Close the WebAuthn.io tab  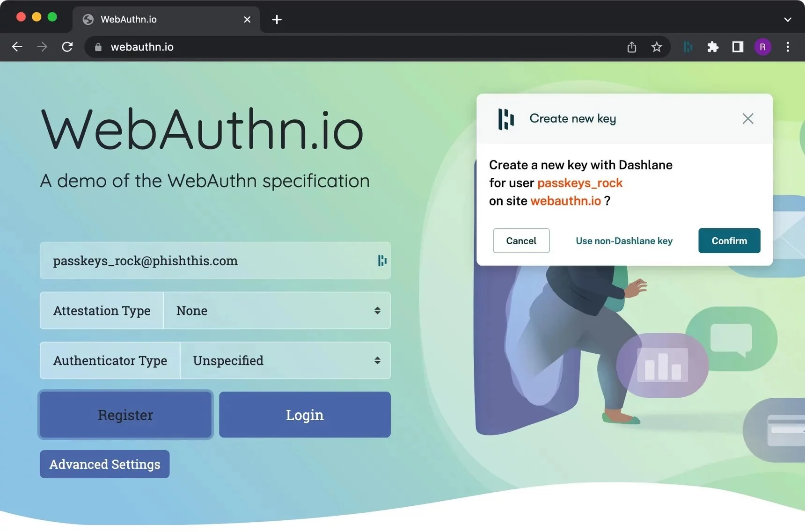tap(247, 19)
